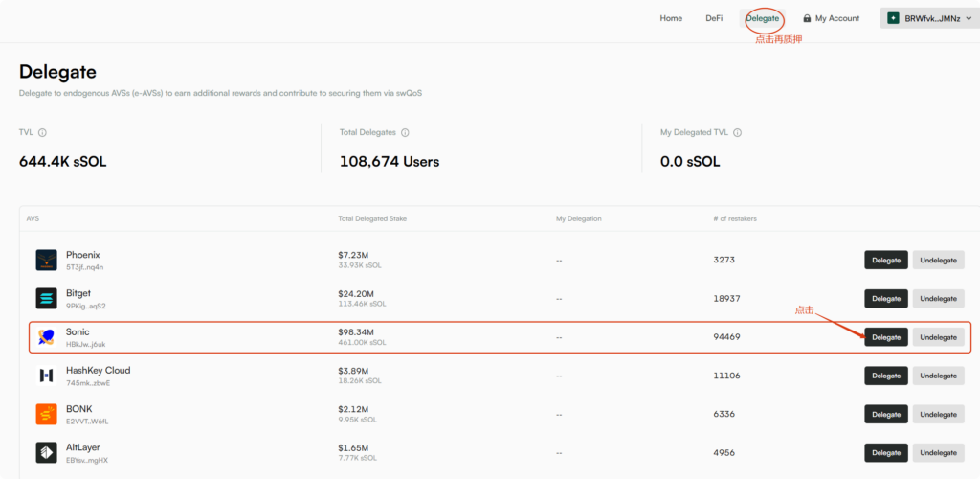Click the Bitget AVS logo icon
Viewport: 980px width, 479px height.
tap(46, 298)
